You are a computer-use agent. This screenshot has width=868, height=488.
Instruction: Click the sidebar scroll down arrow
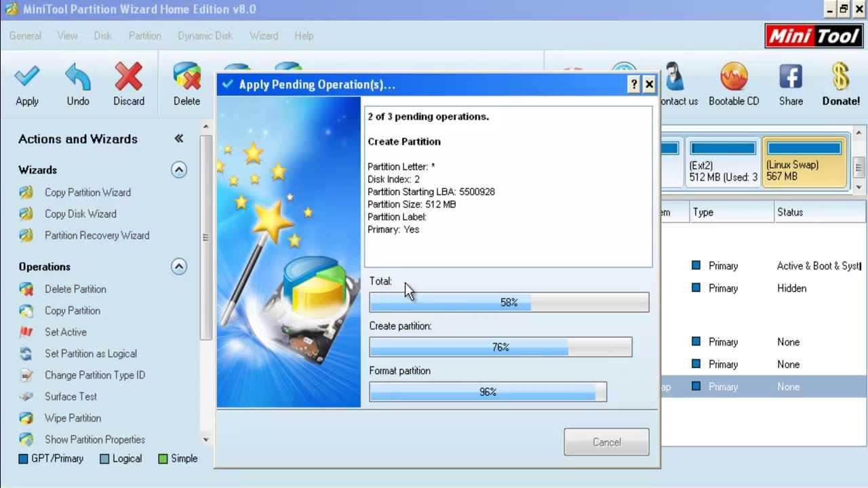pos(206,439)
